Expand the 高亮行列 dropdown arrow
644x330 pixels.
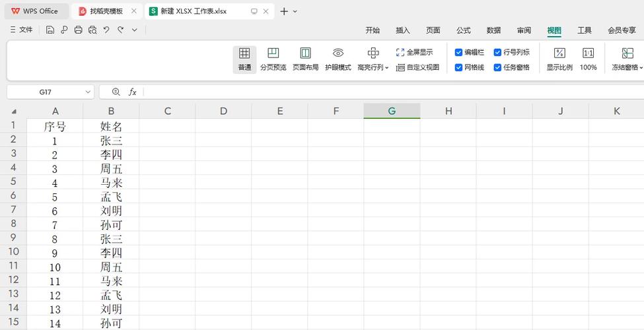(x=387, y=68)
